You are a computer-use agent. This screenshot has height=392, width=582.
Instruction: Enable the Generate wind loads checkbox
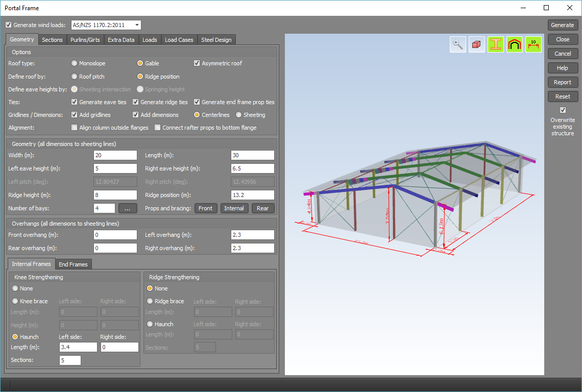point(8,25)
